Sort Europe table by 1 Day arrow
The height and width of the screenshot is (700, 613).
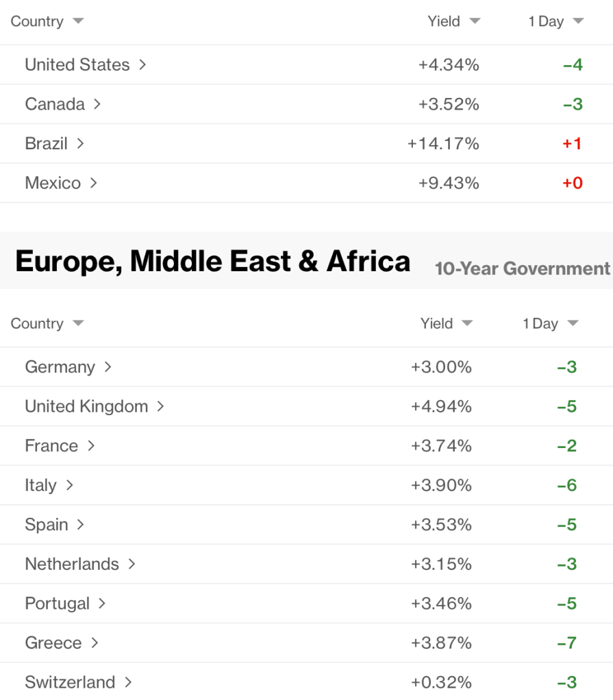click(x=573, y=323)
